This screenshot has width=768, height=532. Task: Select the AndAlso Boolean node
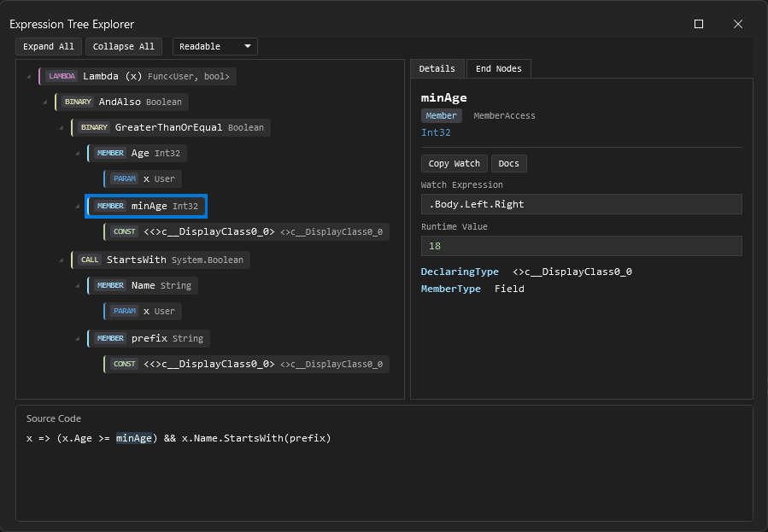(121, 102)
